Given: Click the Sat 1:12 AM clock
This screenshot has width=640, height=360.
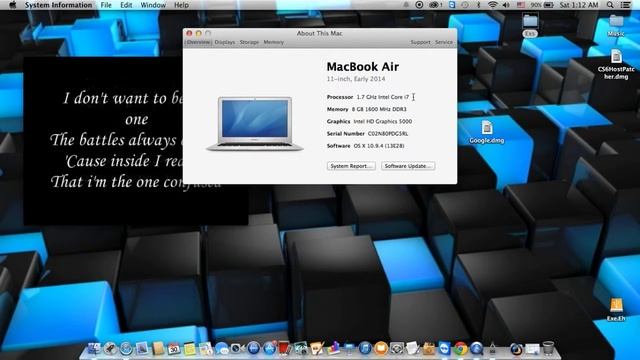Looking at the screenshot, I should [x=579, y=5].
